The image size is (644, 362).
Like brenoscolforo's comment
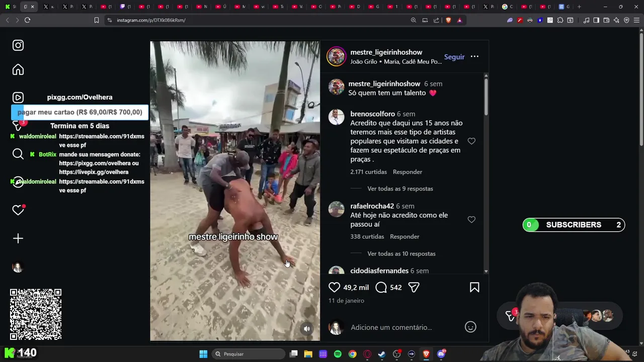[x=471, y=141]
